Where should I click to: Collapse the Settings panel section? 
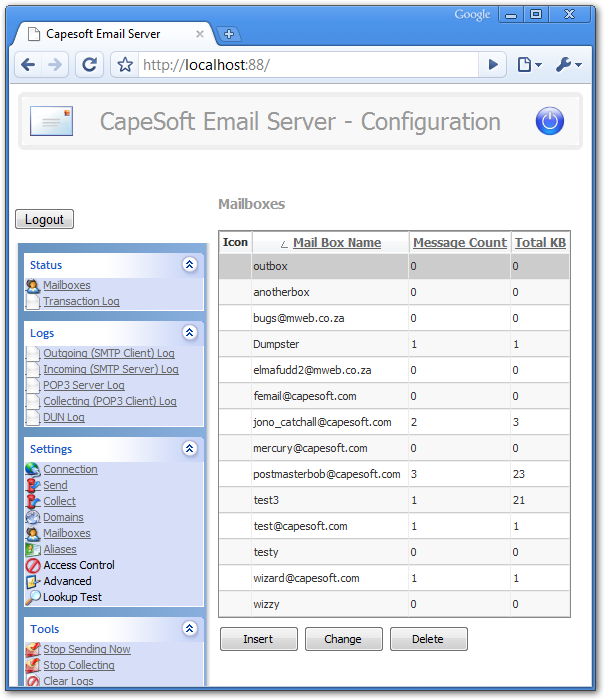[189, 449]
